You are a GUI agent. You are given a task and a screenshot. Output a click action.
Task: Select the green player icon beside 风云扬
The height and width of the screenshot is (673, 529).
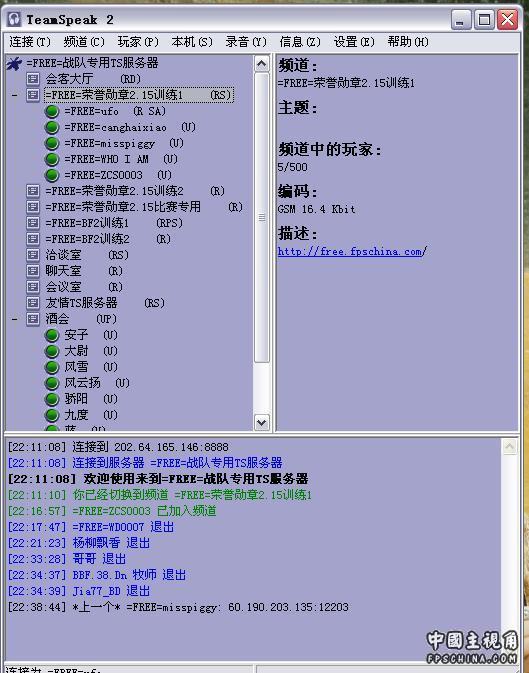tap(52, 383)
